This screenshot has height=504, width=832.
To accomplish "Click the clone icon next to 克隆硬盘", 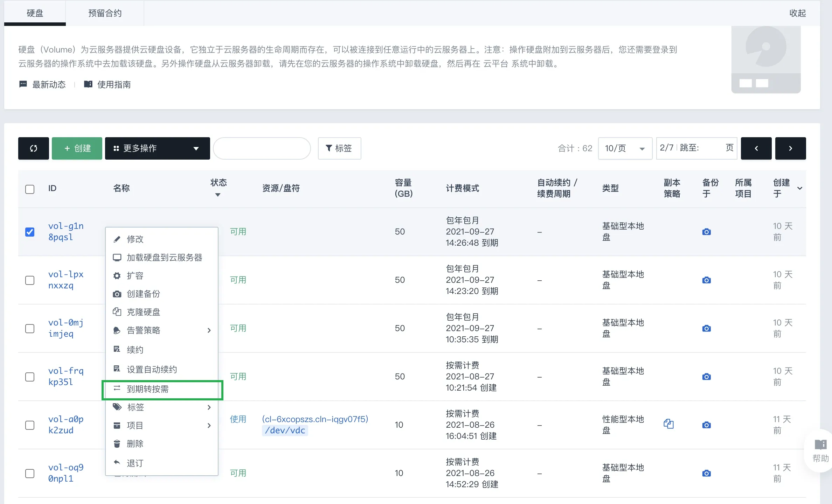I will (117, 312).
